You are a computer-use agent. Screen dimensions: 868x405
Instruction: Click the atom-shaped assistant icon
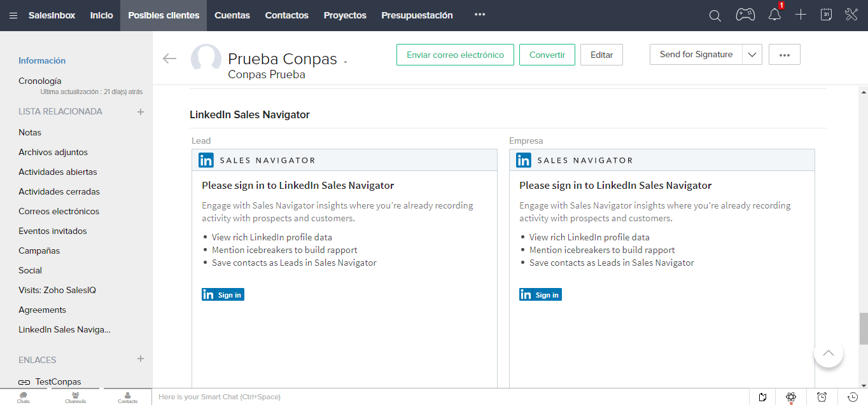click(x=791, y=397)
